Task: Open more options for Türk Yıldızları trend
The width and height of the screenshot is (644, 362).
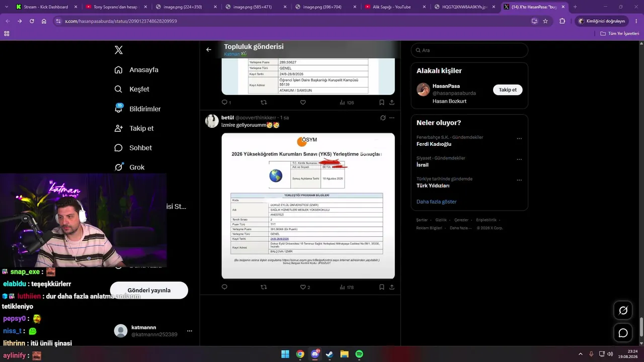Action: click(519, 180)
